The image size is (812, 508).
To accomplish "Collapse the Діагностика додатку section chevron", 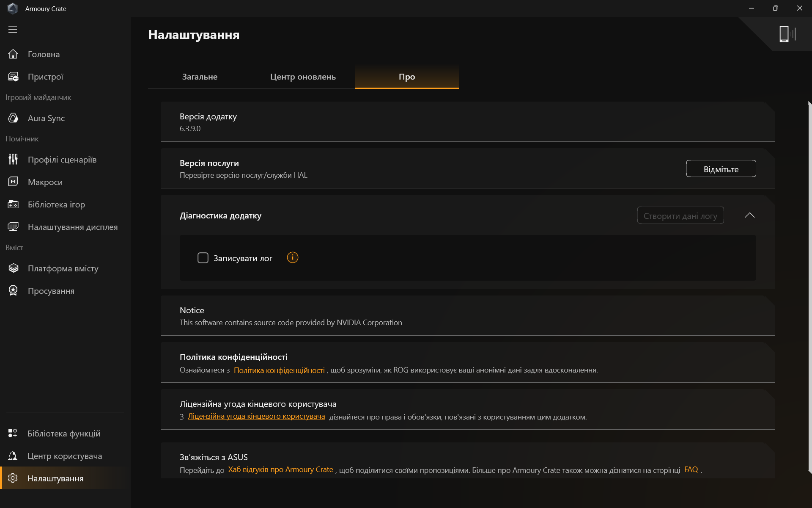I will click(749, 215).
